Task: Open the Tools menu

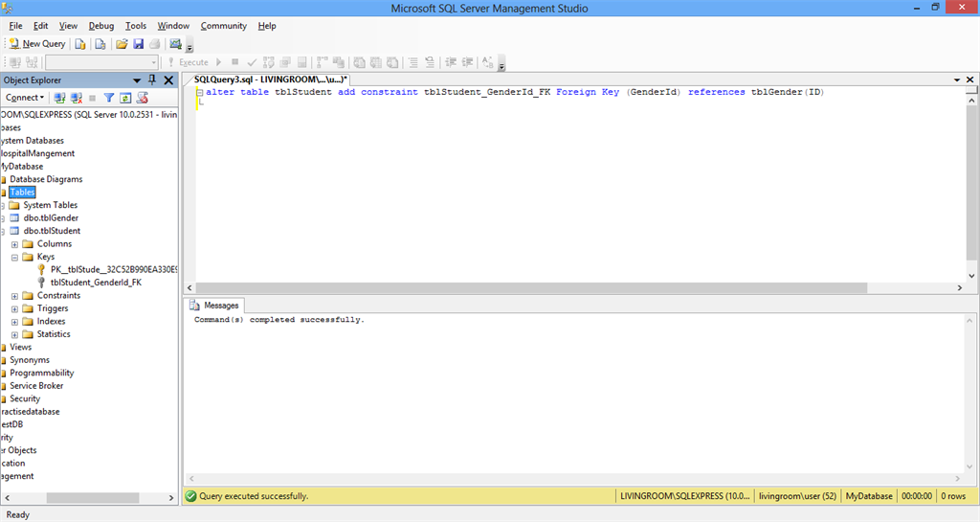Action: (x=136, y=26)
